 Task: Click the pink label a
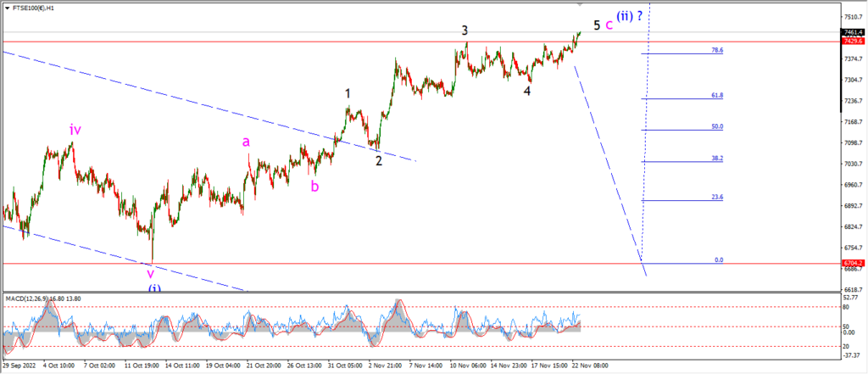[x=246, y=142]
